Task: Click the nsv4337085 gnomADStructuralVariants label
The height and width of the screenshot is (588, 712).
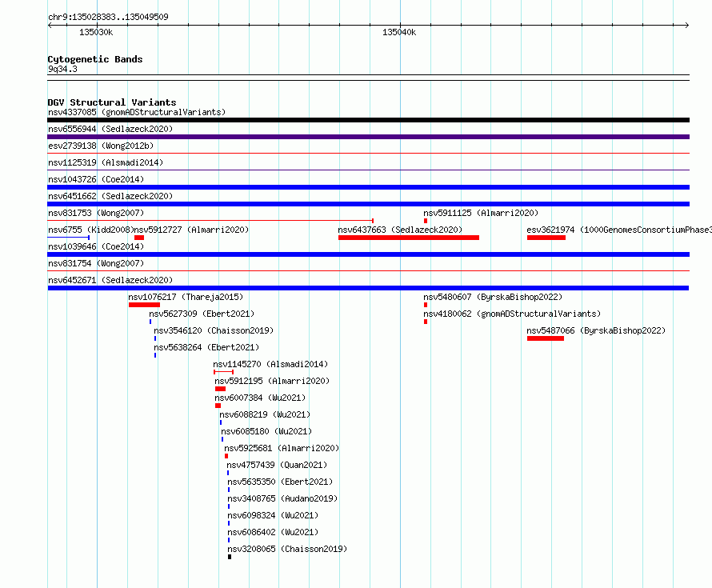Action: point(137,112)
